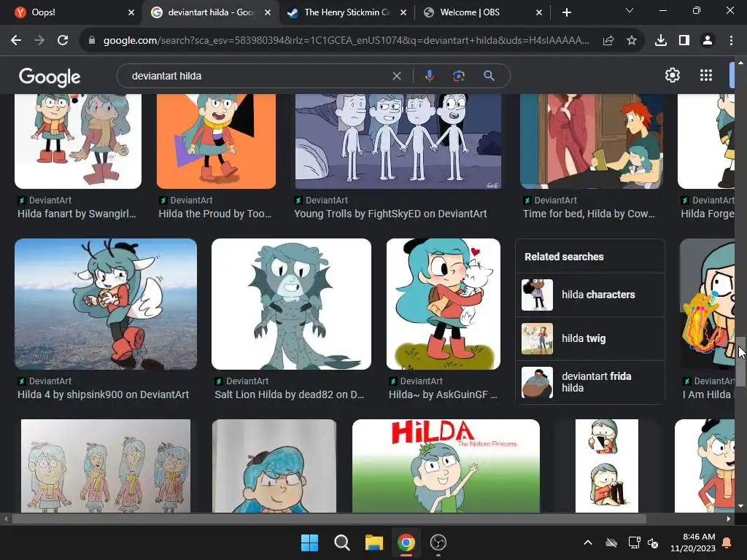Click the scroll down arrow
Image resolution: width=747 pixels, height=560 pixels.
click(x=740, y=506)
